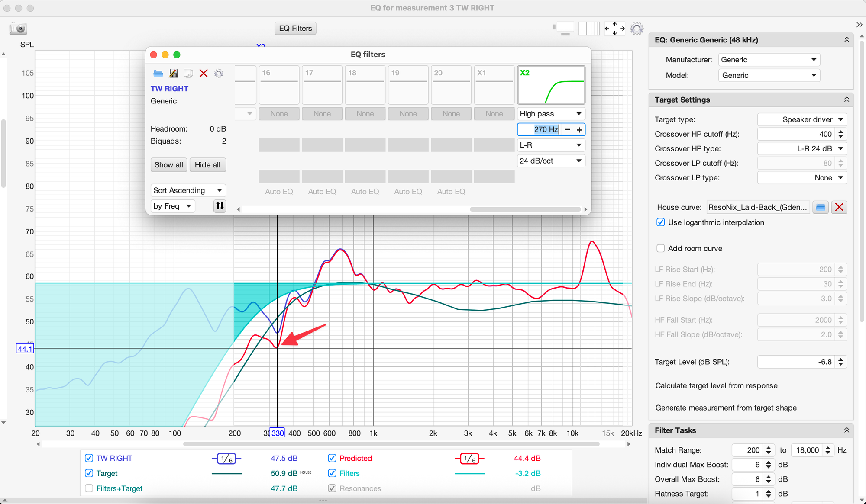This screenshot has width=866, height=504.
Task: Click the Show all button
Action: pos(168,165)
